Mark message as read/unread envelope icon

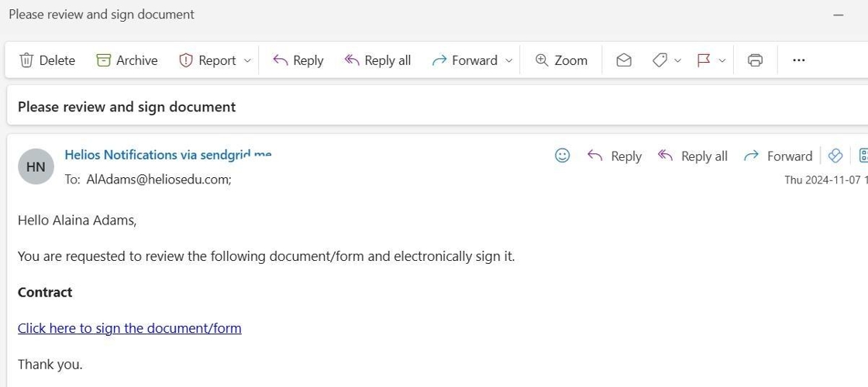624,60
